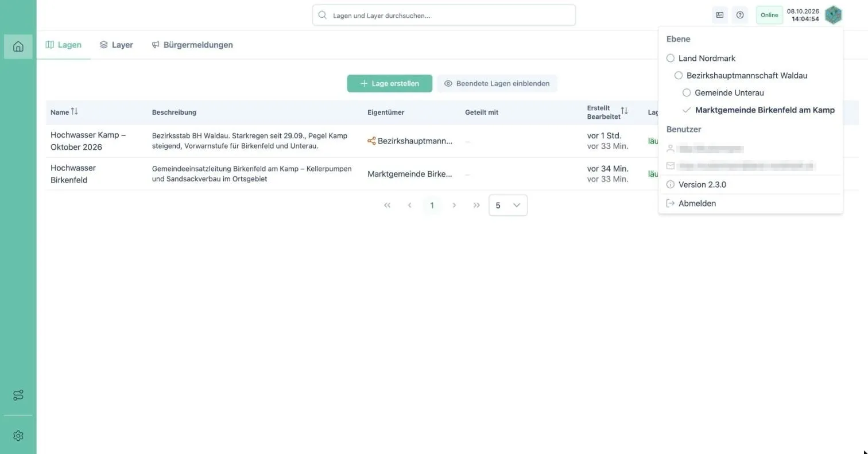This screenshot has width=868, height=454.
Task: Go to the next page arrow
Action: click(454, 205)
